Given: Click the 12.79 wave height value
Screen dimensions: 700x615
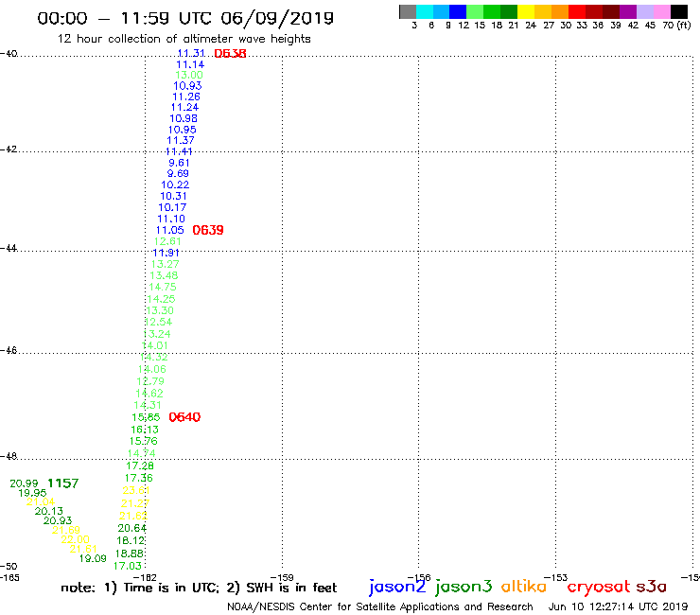Looking at the screenshot, I should (x=150, y=381).
